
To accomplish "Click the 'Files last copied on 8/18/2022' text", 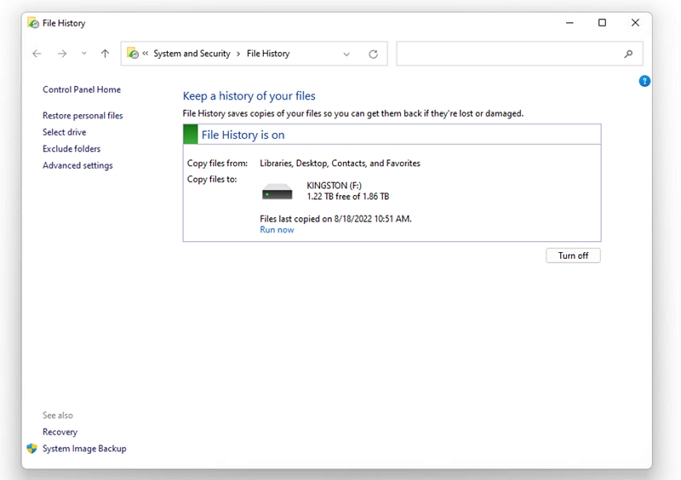I will pyautogui.click(x=335, y=218).
